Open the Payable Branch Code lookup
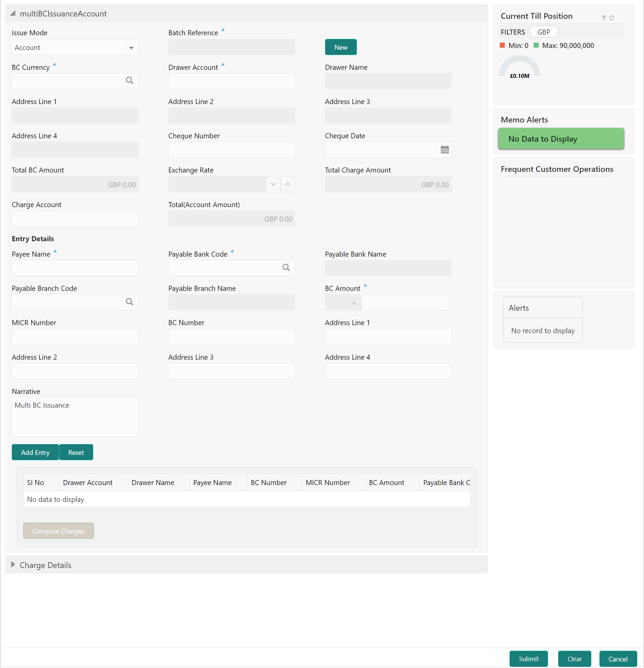The height and width of the screenshot is (668, 644). pos(129,302)
